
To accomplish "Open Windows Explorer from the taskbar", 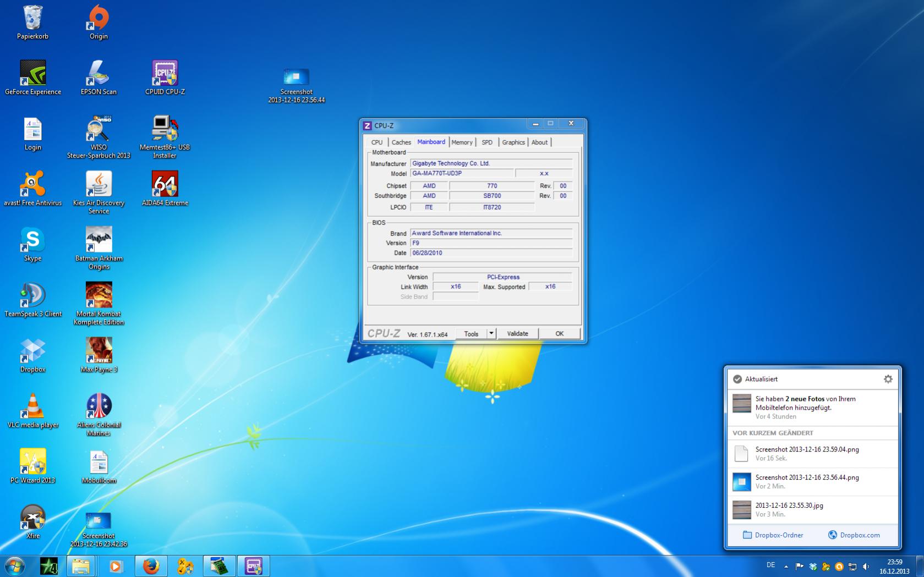I will point(81,566).
